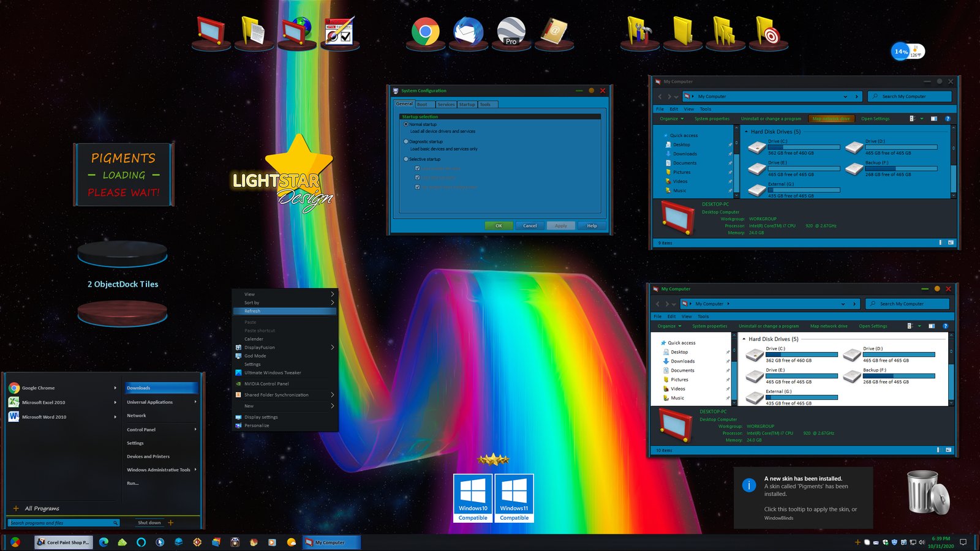Collapse Hard Disk Drives group in the blue-pane My Computer window

pos(746,132)
